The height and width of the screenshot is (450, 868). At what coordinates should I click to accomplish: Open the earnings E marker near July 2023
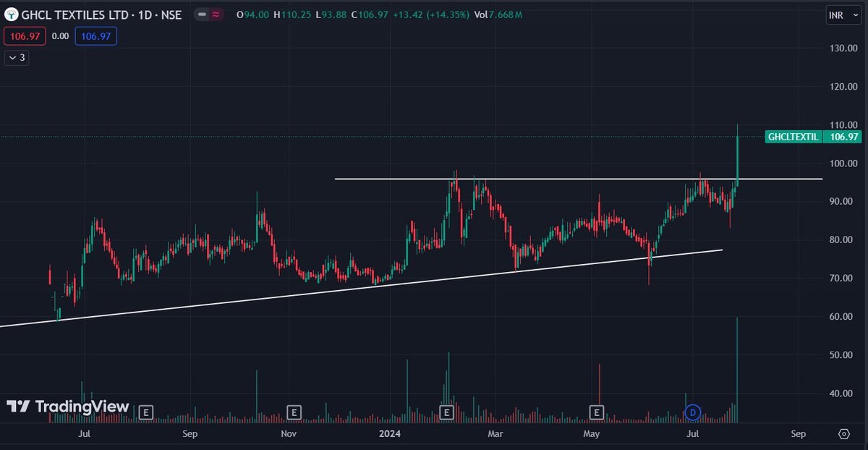(x=145, y=412)
